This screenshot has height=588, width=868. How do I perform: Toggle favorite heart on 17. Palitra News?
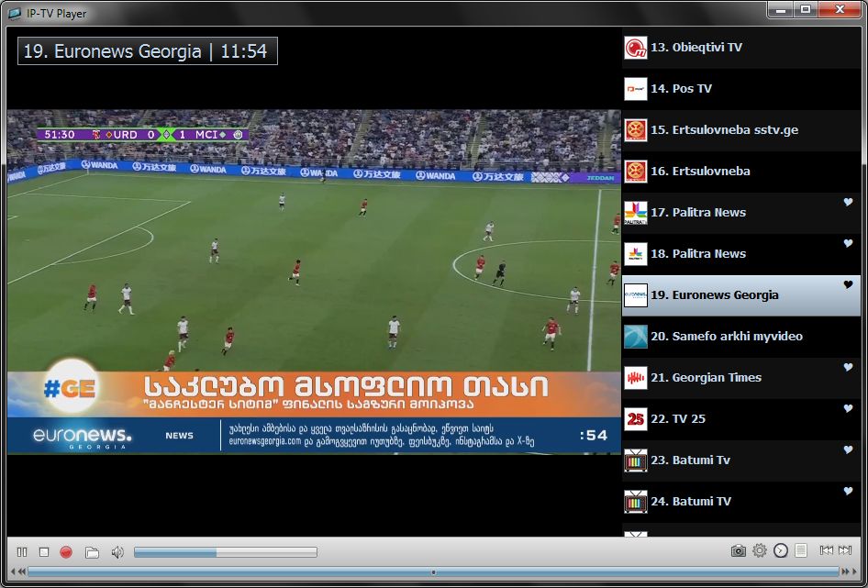click(848, 202)
